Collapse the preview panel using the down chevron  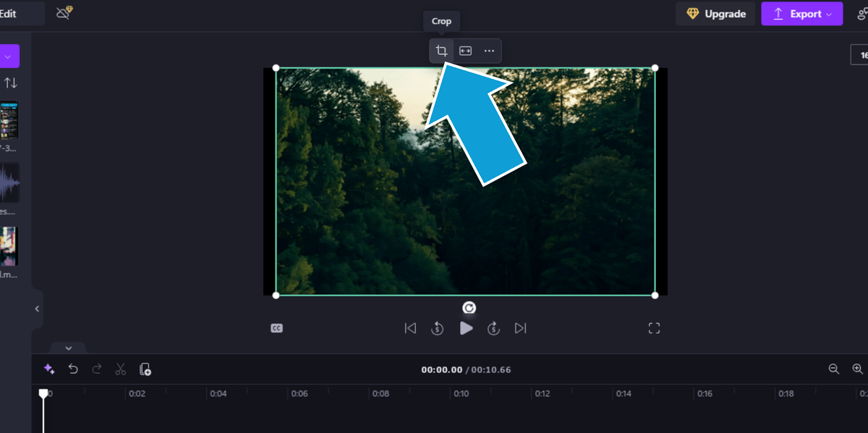coord(69,348)
